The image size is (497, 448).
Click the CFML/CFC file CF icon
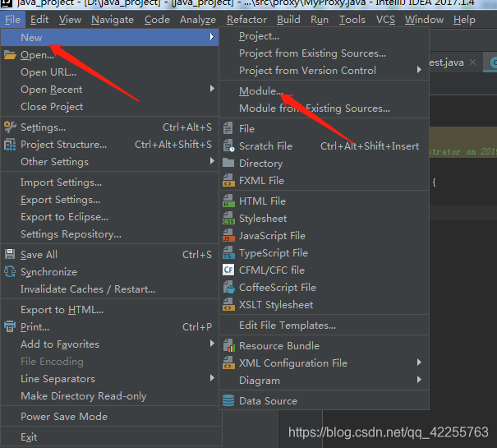point(228,270)
